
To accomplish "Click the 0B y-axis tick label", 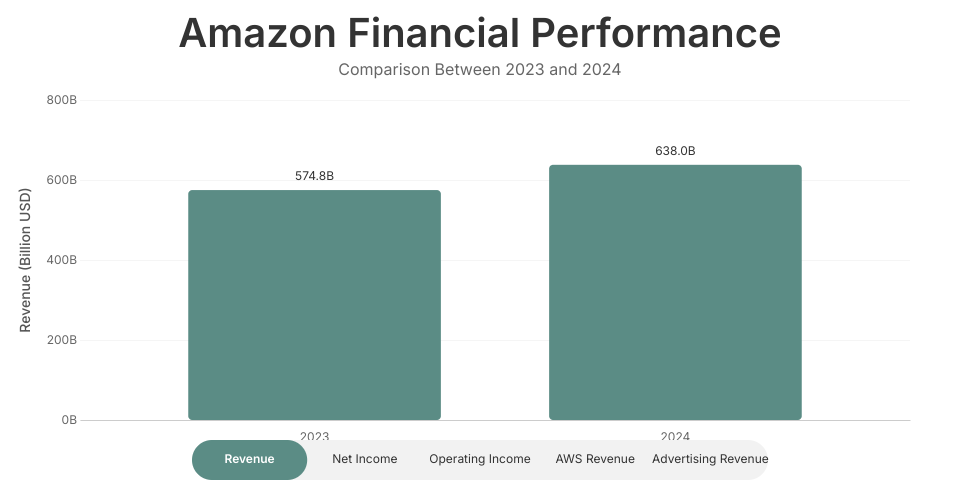I will coord(69,421).
